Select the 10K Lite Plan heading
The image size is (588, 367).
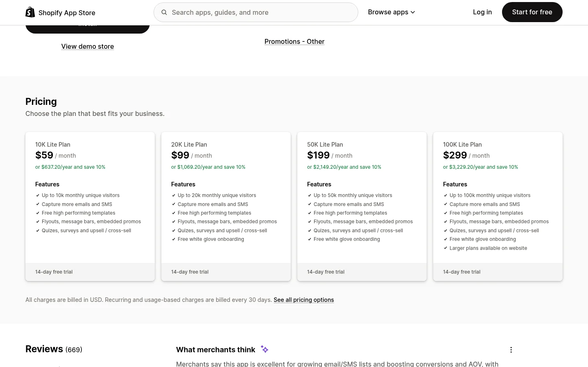point(53,145)
